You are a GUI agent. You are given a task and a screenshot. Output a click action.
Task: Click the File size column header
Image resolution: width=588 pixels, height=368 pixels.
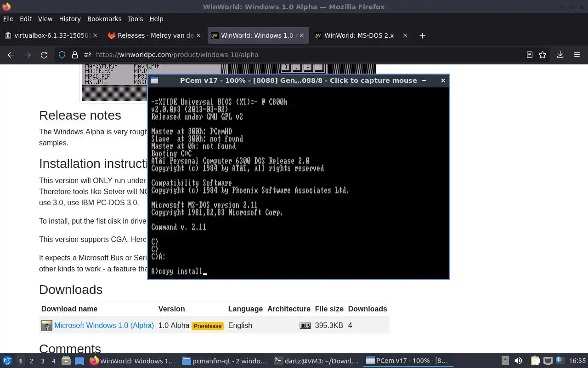329,309
